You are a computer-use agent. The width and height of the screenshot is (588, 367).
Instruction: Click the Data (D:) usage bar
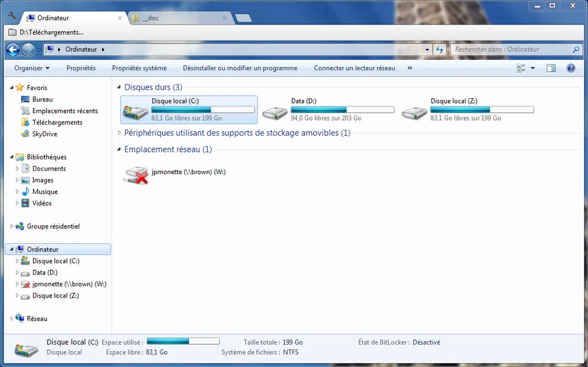342,109
